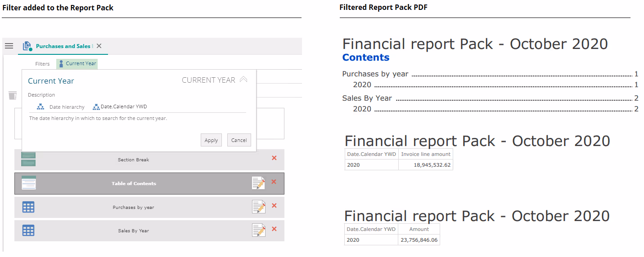This screenshot has height=257, width=644.
Task: Click the Purchases by year table icon
Action: [x=28, y=207]
